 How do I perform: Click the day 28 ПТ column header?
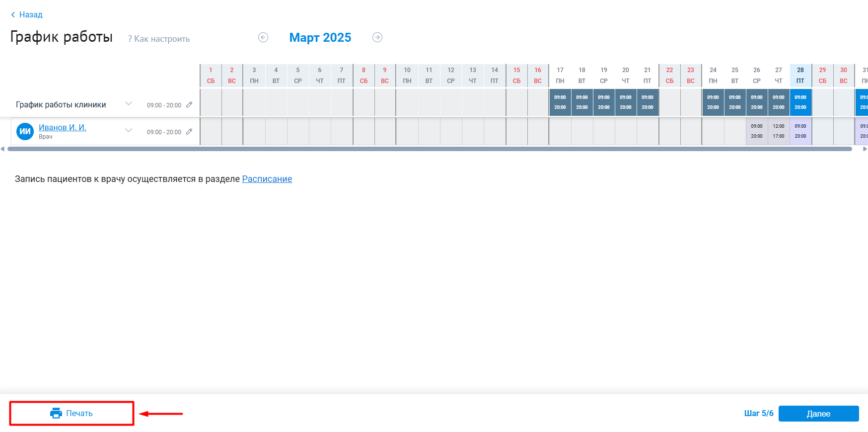click(x=800, y=75)
